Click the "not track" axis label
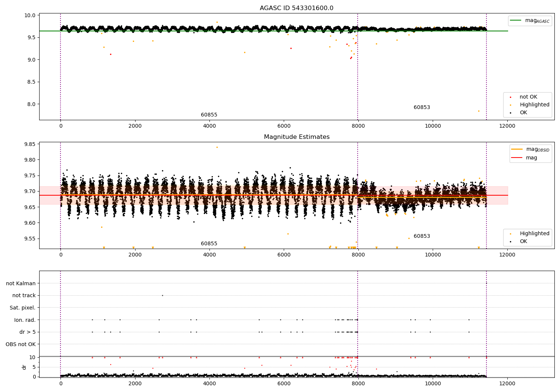This screenshot has height=392, width=560. 24,296
